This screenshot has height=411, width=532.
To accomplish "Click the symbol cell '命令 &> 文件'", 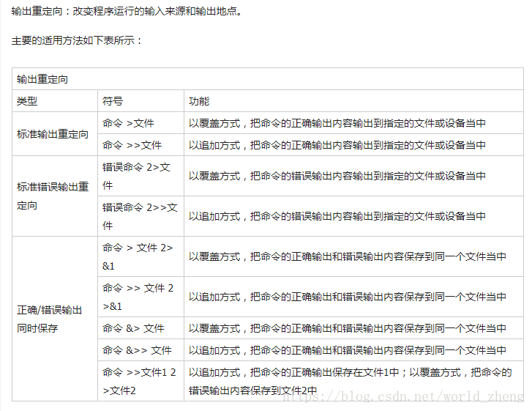I will click(141, 328).
